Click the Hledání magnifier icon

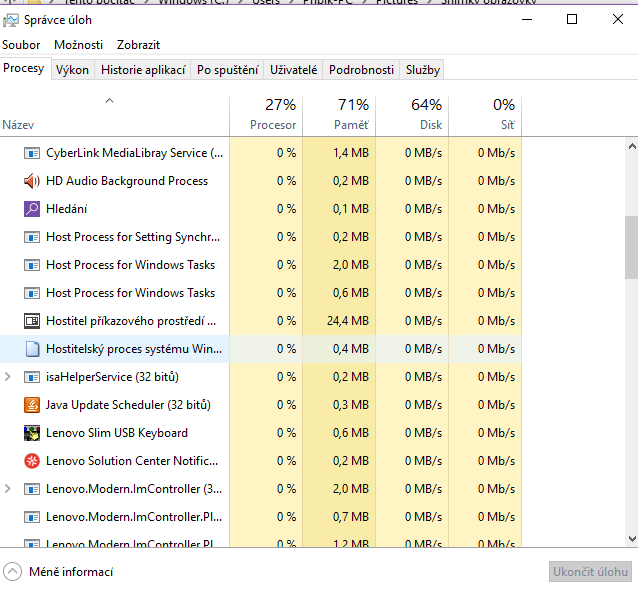pos(31,209)
